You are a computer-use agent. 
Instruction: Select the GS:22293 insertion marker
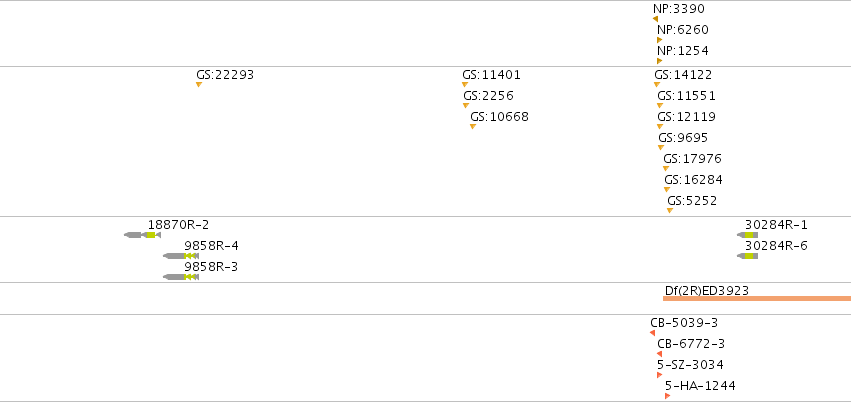point(199,85)
